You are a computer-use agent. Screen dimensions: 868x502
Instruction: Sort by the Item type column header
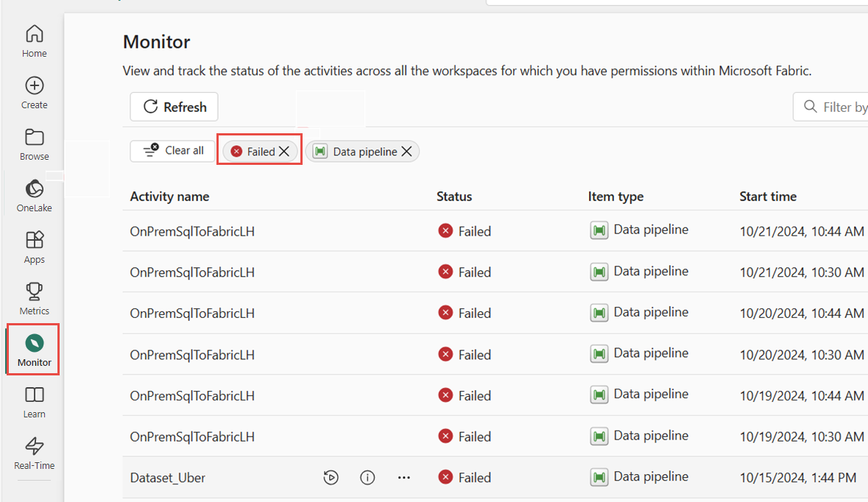(x=615, y=197)
